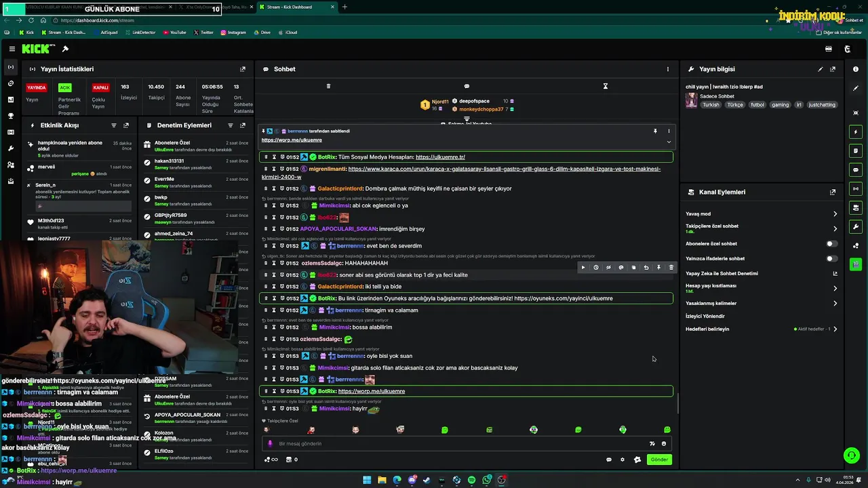Open the iCloud bookmark

[288, 33]
